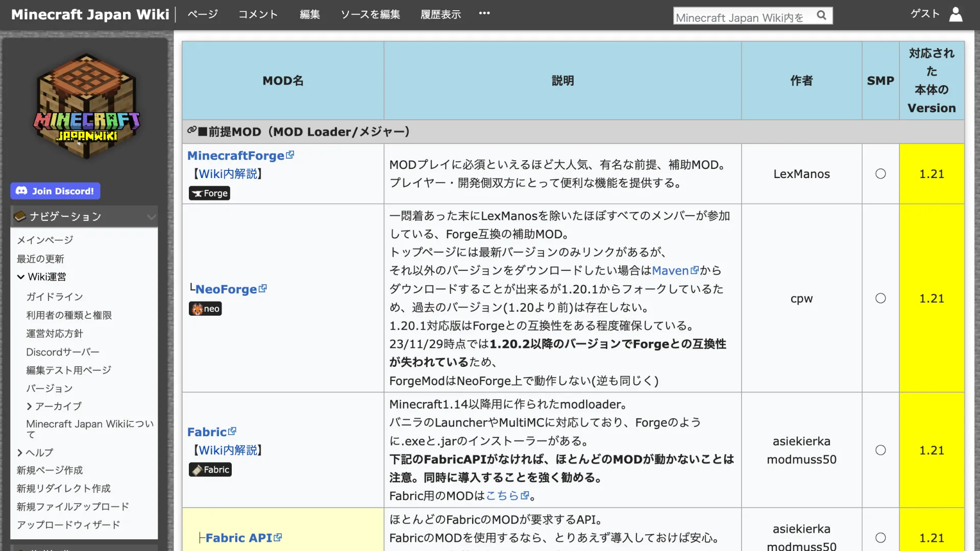This screenshot has height=551, width=980.
Task: Click the 1.21 version cell for NeoForge
Action: point(932,298)
